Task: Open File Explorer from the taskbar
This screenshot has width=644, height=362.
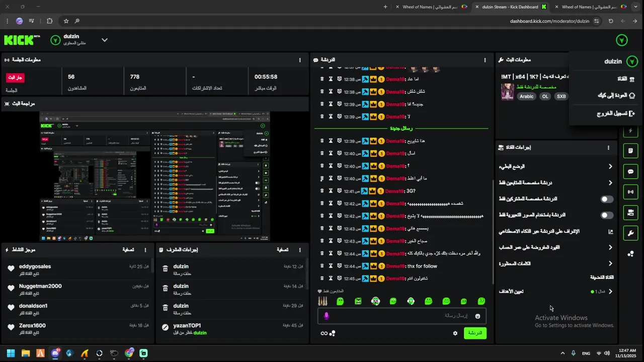Action: tap(26, 353)
